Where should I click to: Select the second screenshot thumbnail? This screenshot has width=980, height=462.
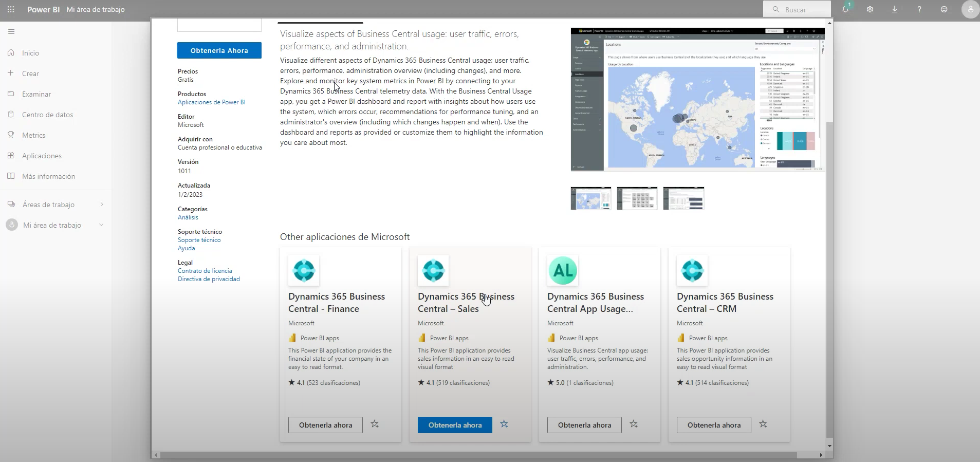tap(637, 198)
